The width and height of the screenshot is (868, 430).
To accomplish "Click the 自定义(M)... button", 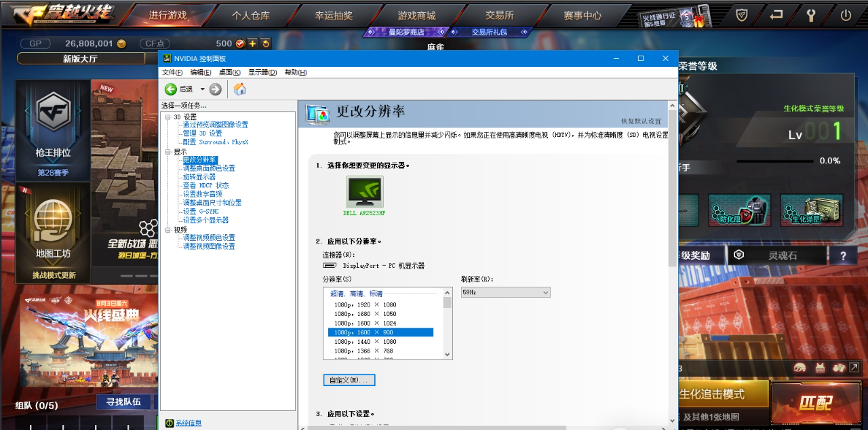I will (x=349, y=380).
